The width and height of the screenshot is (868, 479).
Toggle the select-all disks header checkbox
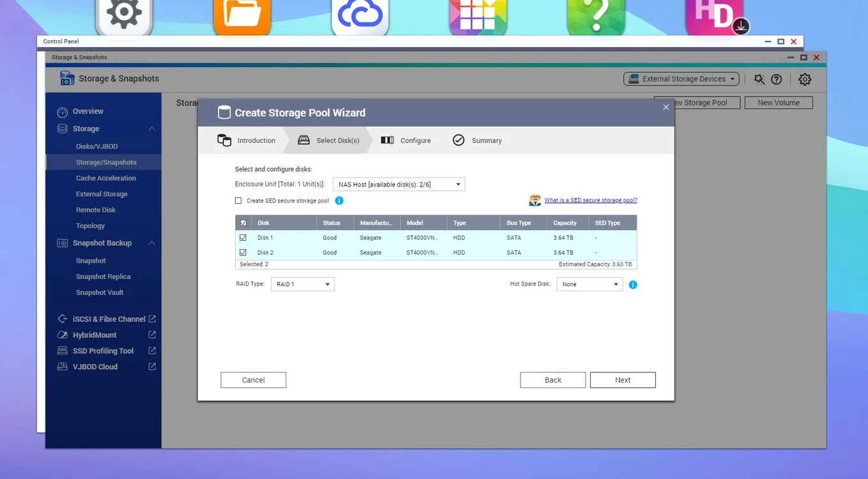coord(243,223)
